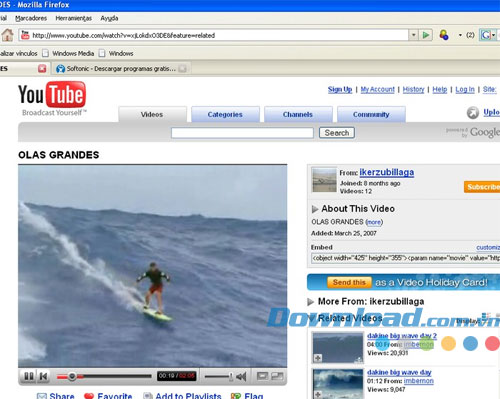Click the 01:12 dakine big wave day thumbnail
Viewport: 500px width, 399px height.
point(337,383)
